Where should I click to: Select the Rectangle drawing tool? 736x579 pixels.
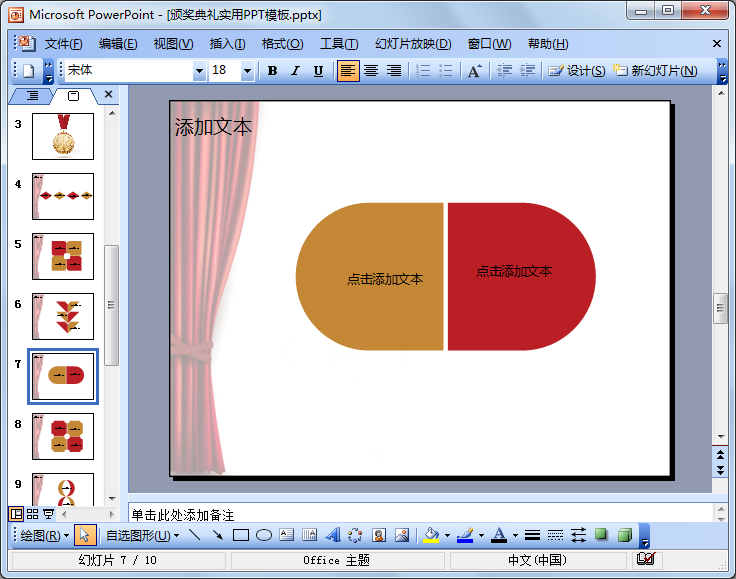pyautogui.click(x=241, y=535)
